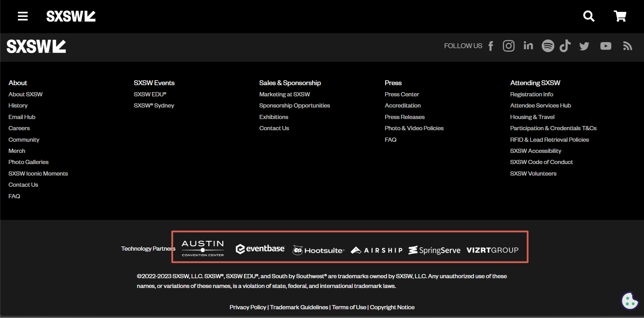
Task: Open the Privacy Policy link
Action: 247,307
